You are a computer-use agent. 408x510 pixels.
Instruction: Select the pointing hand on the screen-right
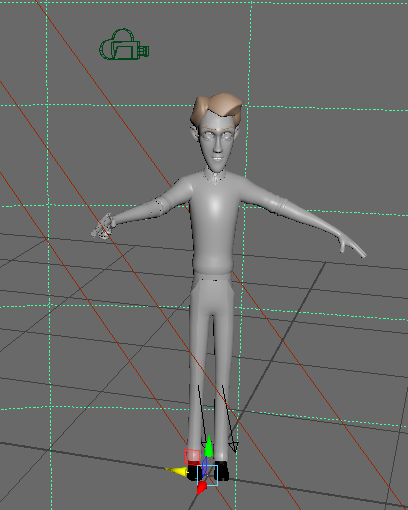coord(352,246)
